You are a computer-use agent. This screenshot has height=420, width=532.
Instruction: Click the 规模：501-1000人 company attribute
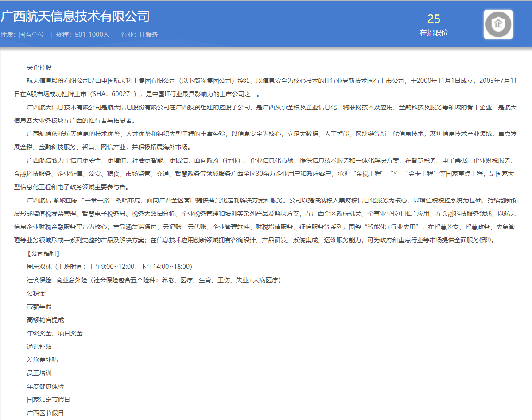(82, 35)
